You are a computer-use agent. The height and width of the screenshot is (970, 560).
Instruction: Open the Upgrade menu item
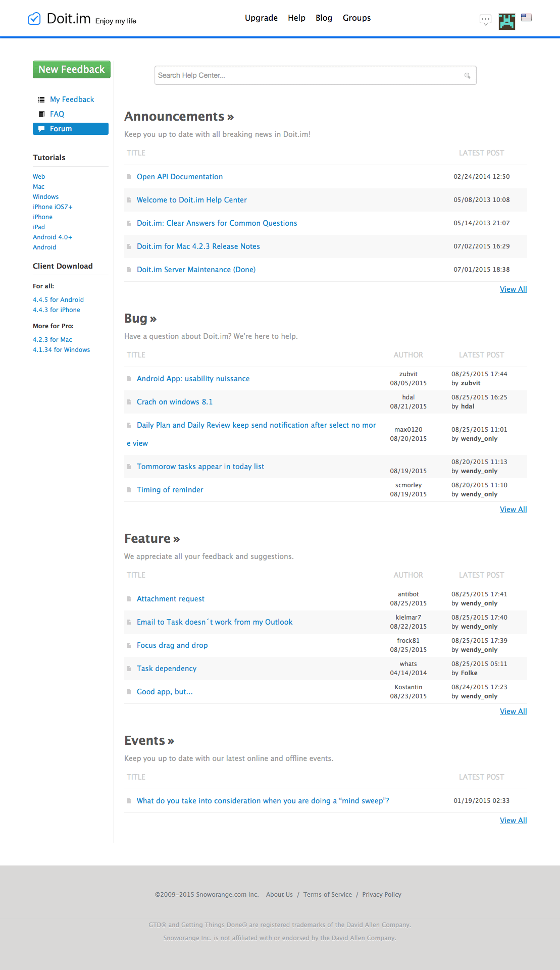point(261,18)
